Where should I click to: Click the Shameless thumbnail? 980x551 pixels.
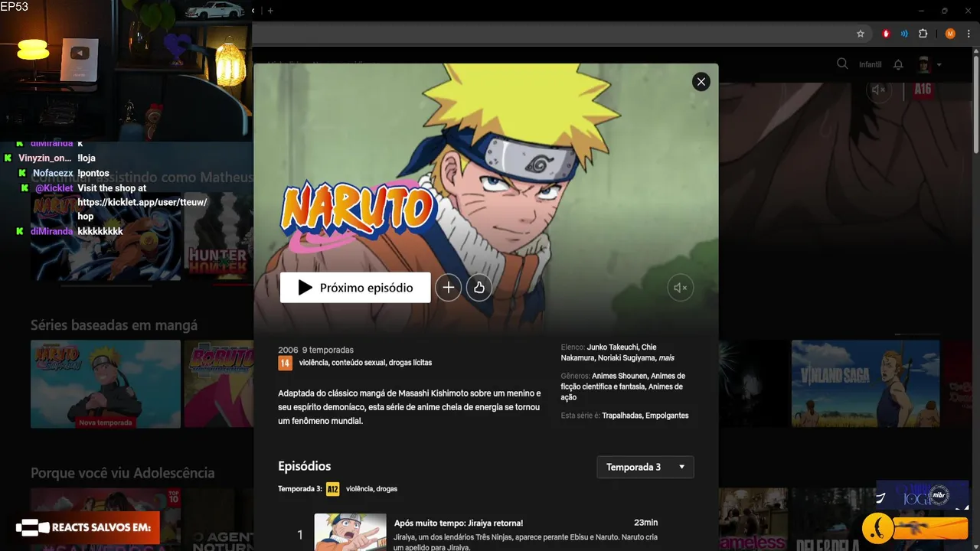pos(753,520)
